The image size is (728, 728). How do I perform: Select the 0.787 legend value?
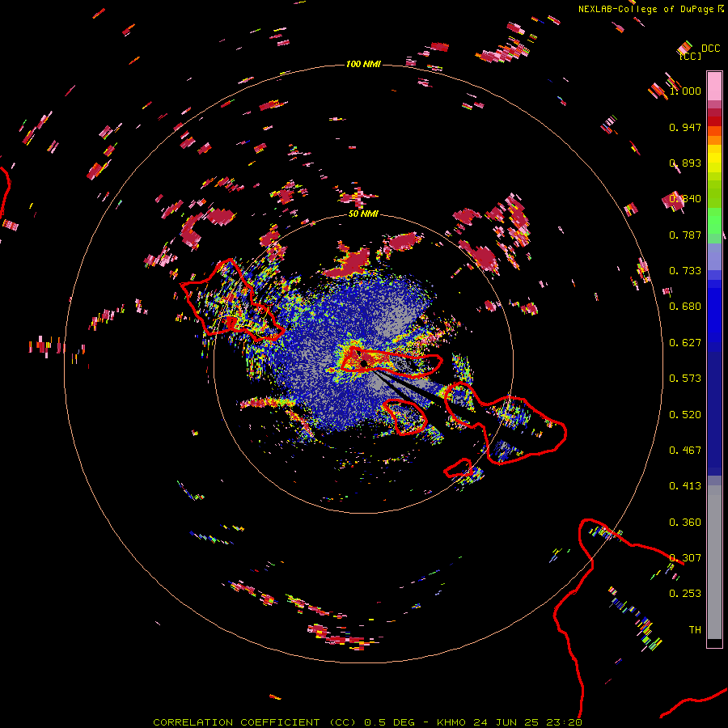click(x=685, y=235)
